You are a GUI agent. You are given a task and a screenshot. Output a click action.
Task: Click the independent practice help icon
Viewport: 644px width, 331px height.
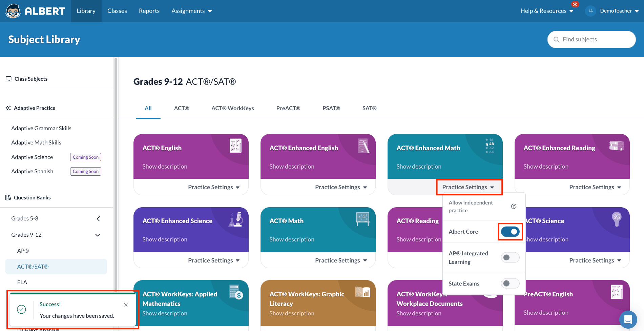[x=514, y=207]
